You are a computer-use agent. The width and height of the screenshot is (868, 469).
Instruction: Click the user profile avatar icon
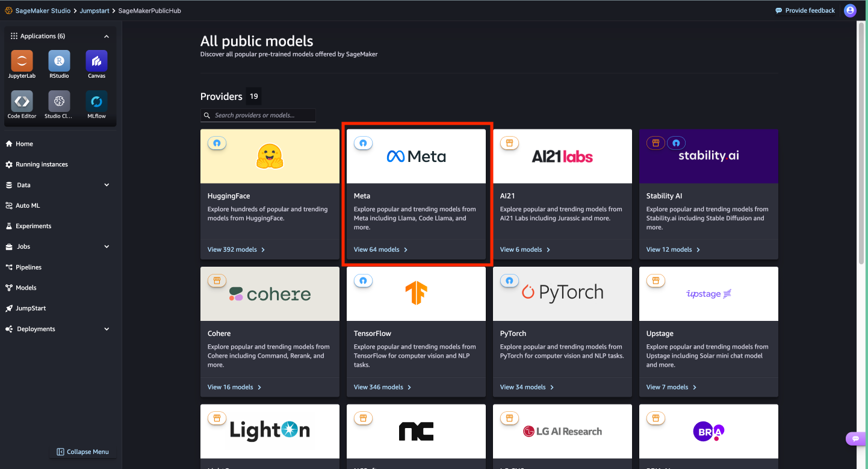click(x=850, y=10)
